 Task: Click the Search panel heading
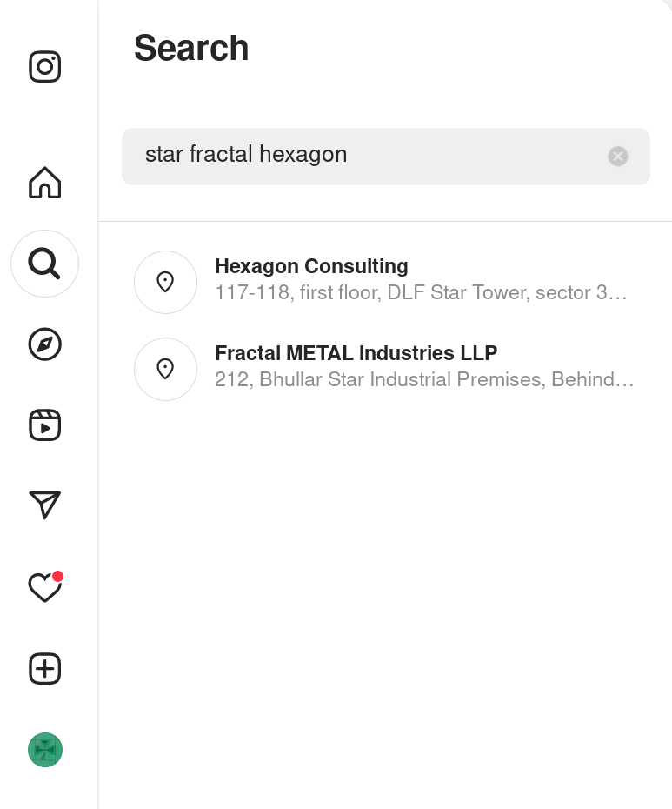pyautogui.click(x=191, y=48)
